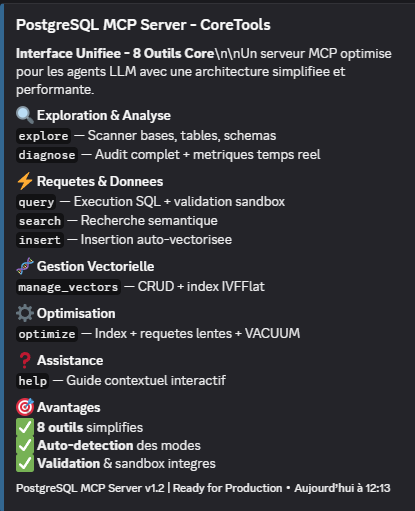The width and height of the screenshot is (415, 511).
Task: Click the DNA emoji beside Gestion Vectorielle
Action: click(25, 266)
